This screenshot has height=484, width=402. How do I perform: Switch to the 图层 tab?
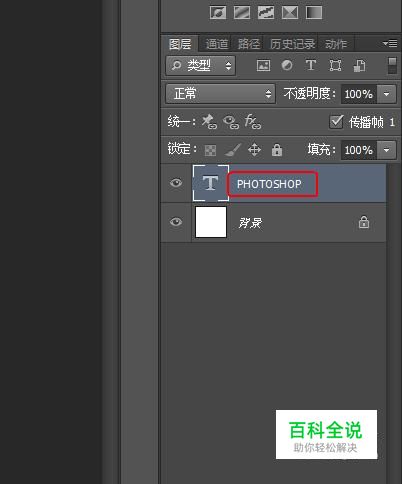tap(180, 44)
